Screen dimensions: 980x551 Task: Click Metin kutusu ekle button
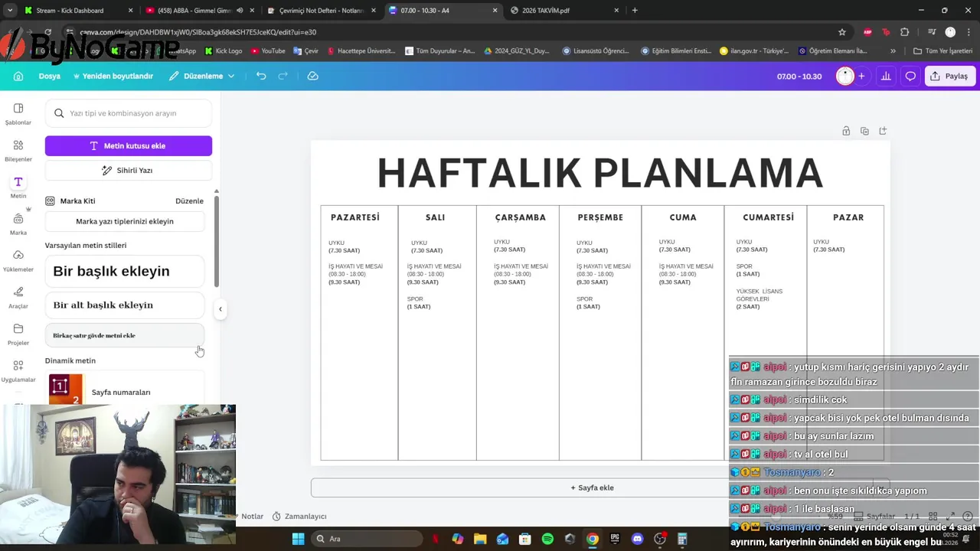pos(129,145)
